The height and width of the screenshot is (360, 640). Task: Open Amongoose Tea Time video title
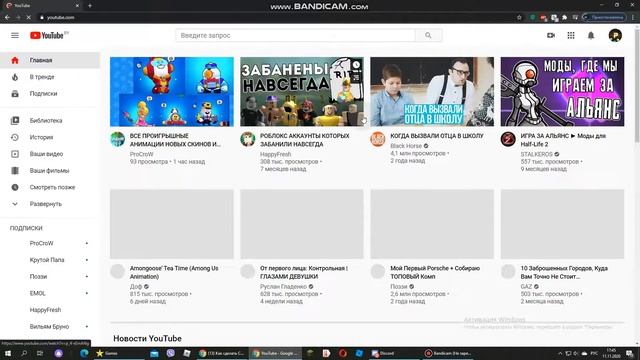tap(174, 272)
